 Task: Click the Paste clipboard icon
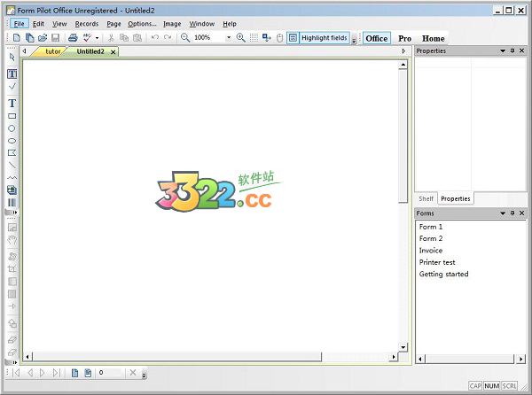click(137, 37)
